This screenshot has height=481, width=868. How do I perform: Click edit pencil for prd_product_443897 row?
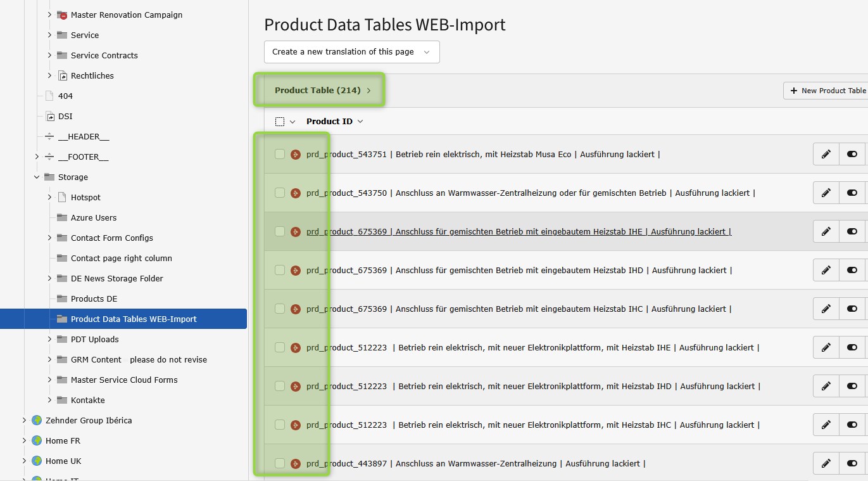826,463
